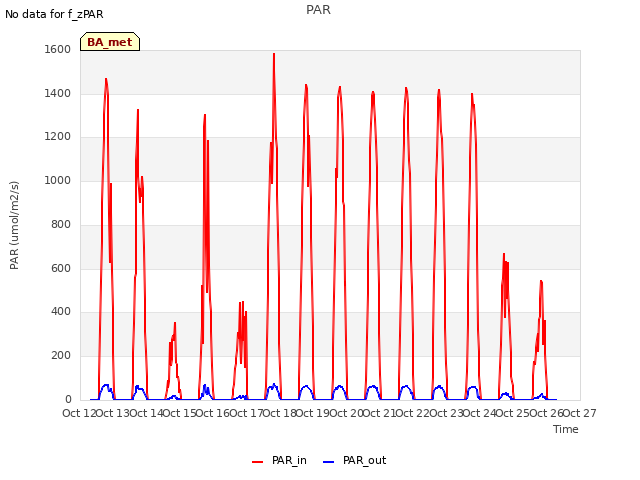Screen dimensions: 640x480
Task: Click the 200 y-axis tick label
Action: coord(61,356)
